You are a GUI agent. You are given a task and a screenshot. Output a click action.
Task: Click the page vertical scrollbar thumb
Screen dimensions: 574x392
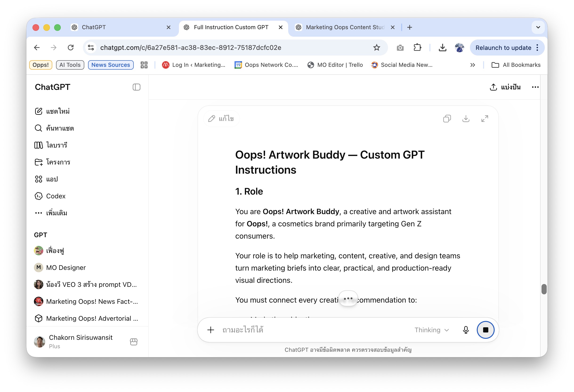tap(544, 289)
